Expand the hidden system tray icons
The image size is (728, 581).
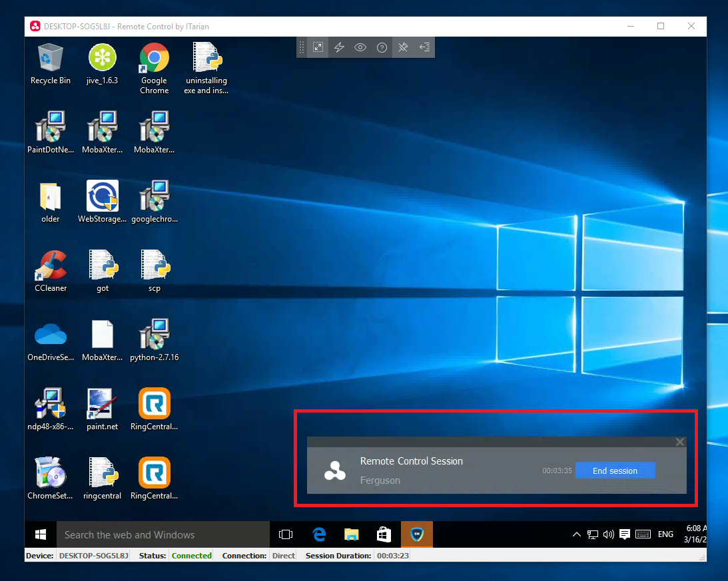[576, 534]
